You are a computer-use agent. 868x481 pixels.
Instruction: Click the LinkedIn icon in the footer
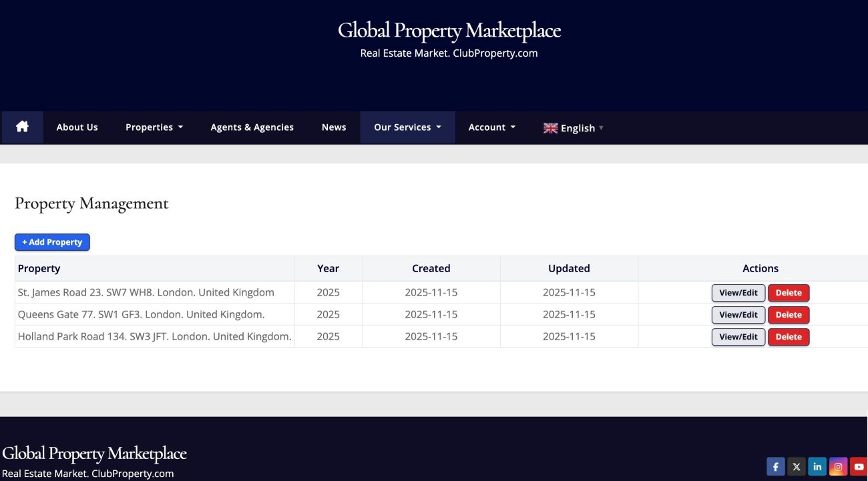point(817,466)
